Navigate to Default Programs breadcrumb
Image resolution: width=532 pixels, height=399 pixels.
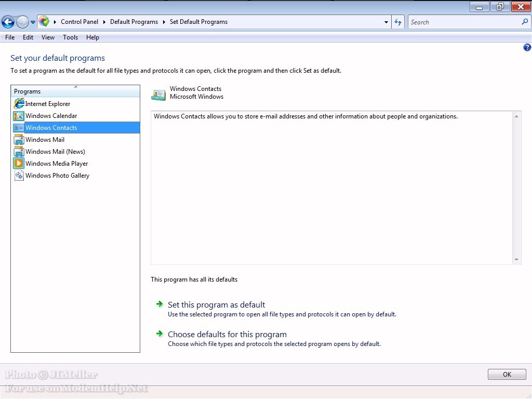click(134, 22)
